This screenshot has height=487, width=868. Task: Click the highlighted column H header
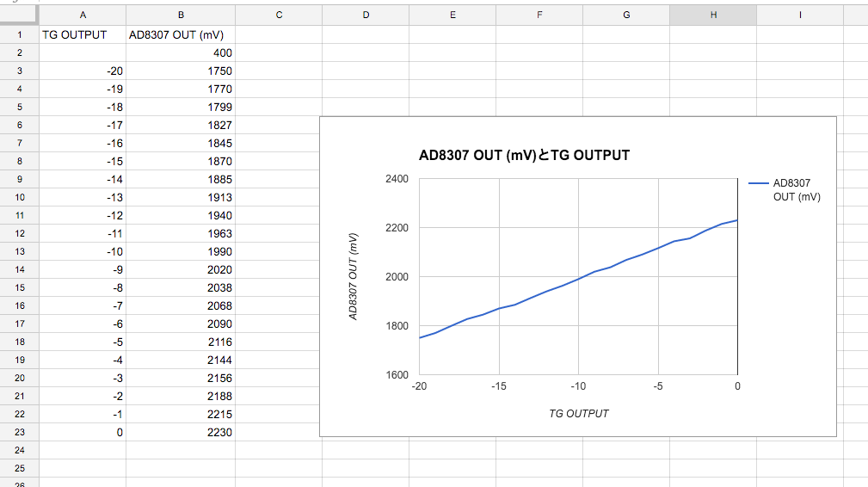coord(713,15)
